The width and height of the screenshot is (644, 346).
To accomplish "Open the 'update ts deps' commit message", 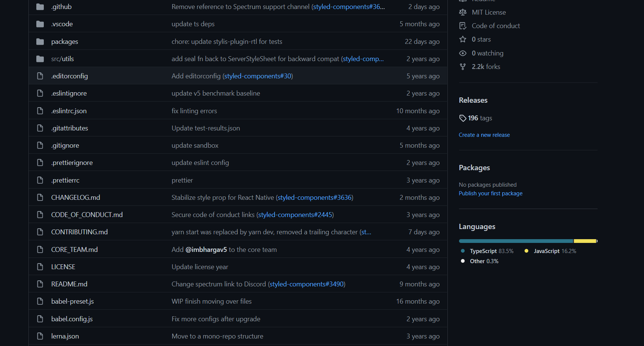I will point(193,24).
